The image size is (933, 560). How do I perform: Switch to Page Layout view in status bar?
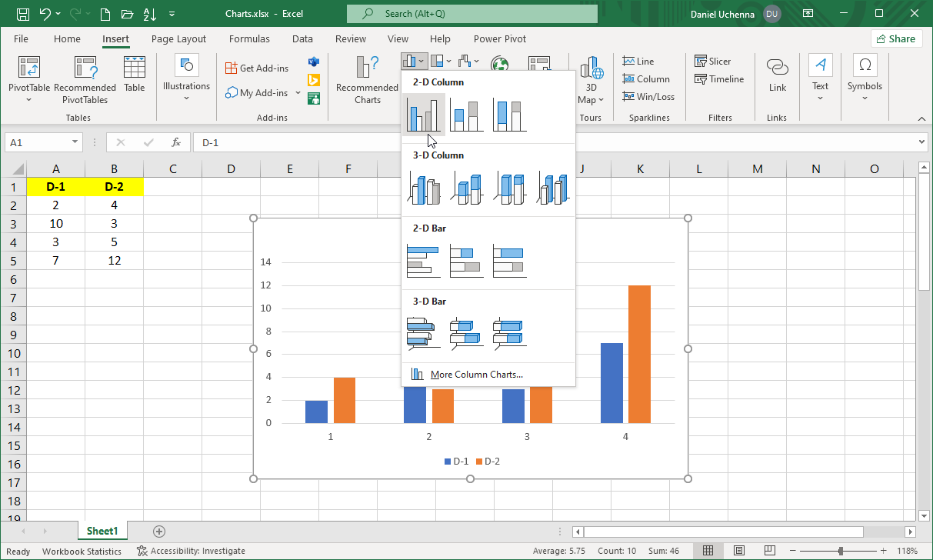[x=738, y=551]
